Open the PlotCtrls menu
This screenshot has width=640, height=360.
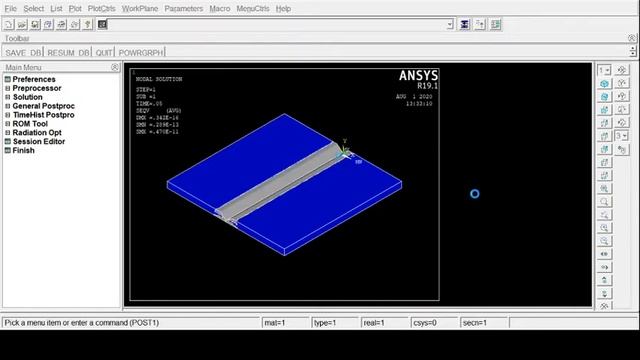coord(102,9)
